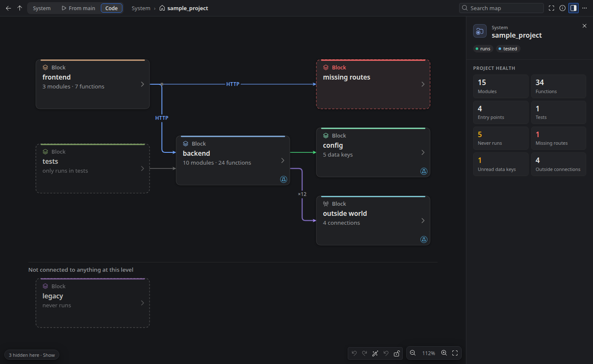Screen dimensions: 593x364
Task: Fit view with bottom fullscreen icon
Action: [x=455, y=353]
